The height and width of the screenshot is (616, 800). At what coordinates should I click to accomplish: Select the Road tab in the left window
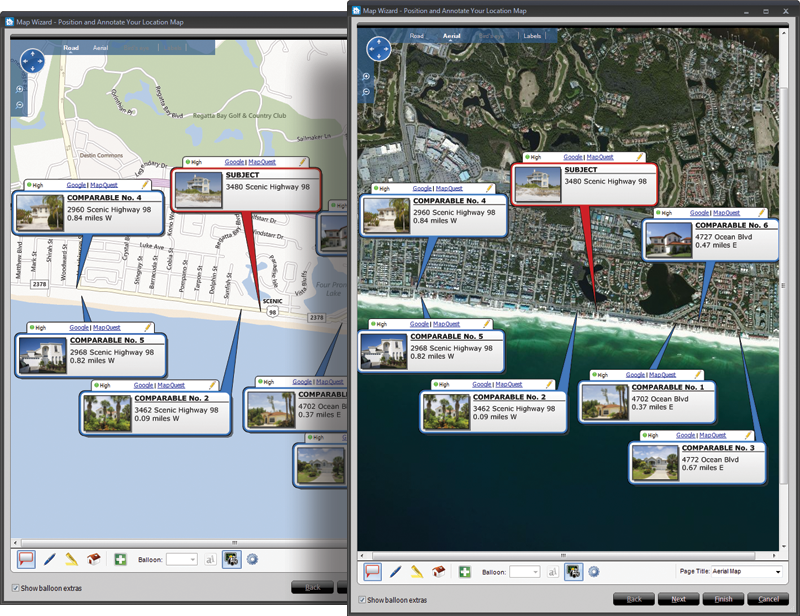click(x=71, y=48)
